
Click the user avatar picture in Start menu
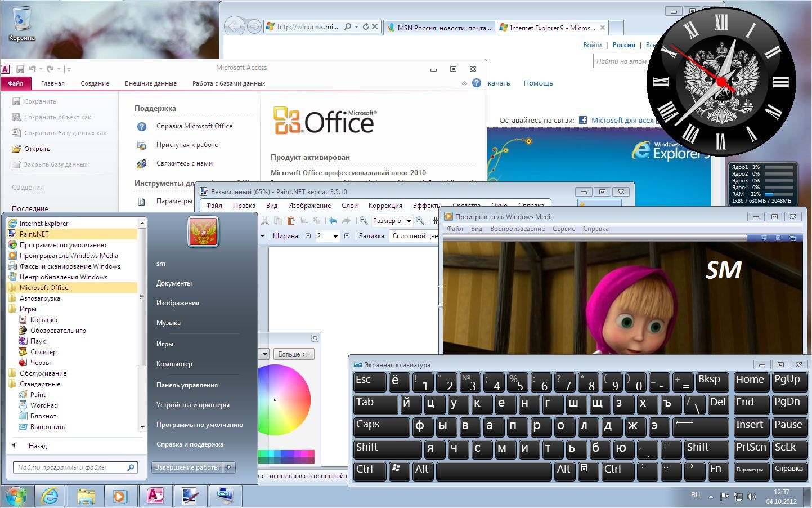pos(203,231)
